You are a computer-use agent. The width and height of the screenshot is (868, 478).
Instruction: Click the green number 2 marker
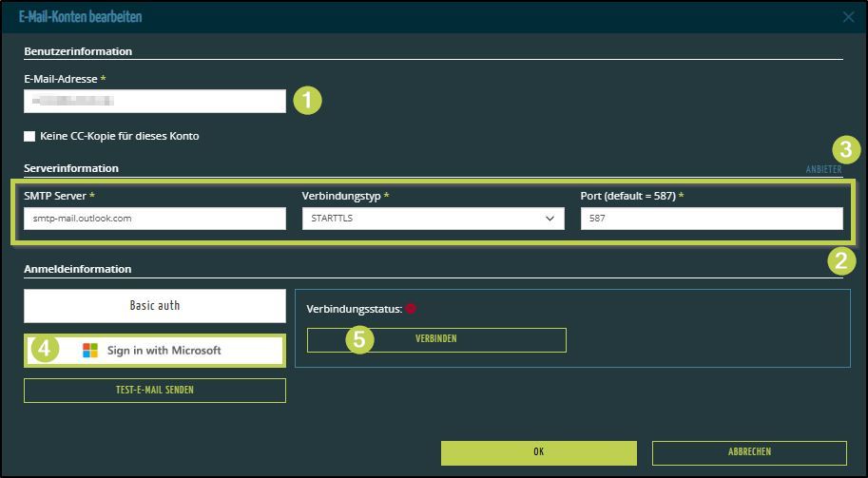tap(839, 261)
